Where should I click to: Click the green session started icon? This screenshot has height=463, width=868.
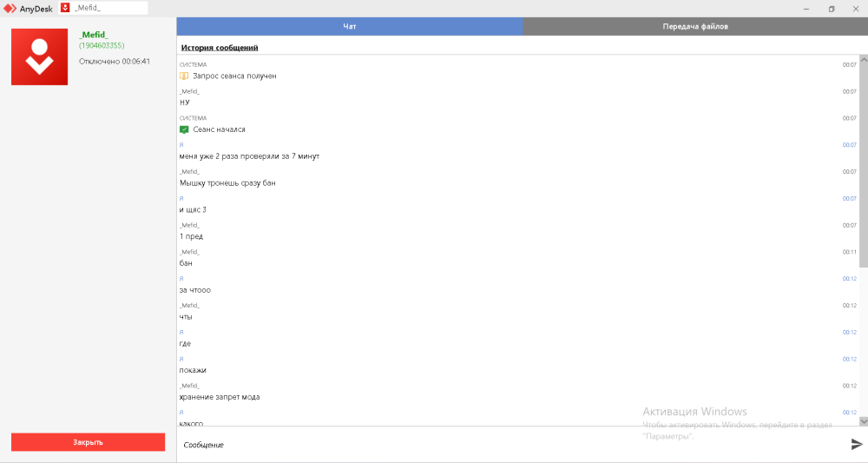(x=184, y=129)
